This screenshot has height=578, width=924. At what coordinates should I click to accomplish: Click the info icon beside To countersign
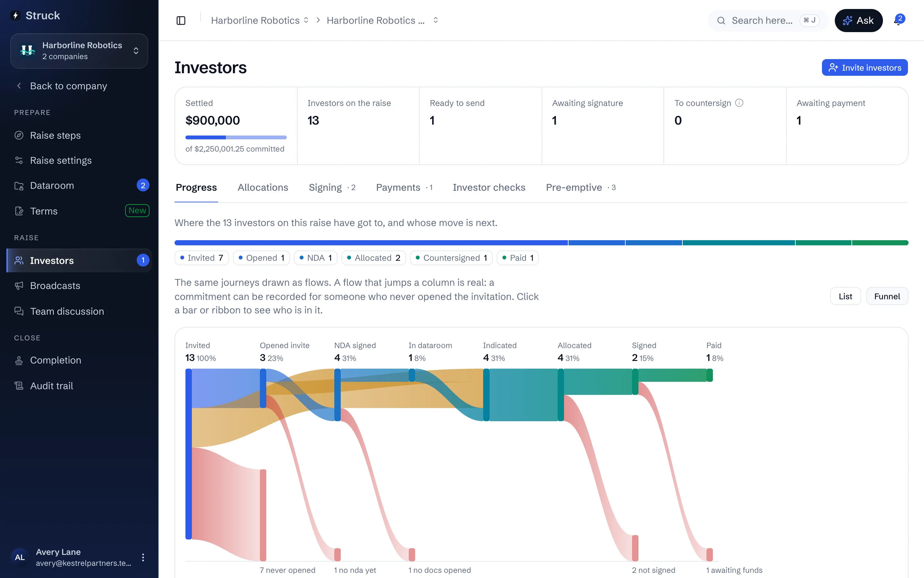pos(739,103)
